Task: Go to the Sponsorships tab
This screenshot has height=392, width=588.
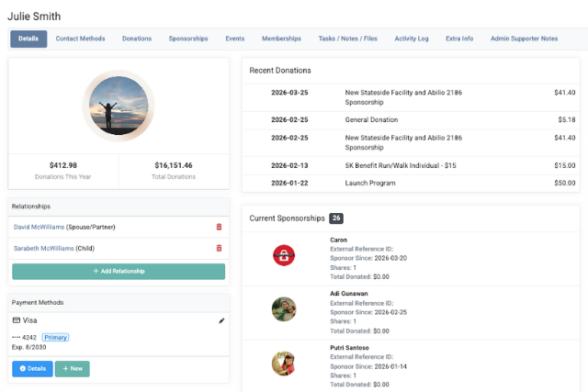Action: (188, 39)
